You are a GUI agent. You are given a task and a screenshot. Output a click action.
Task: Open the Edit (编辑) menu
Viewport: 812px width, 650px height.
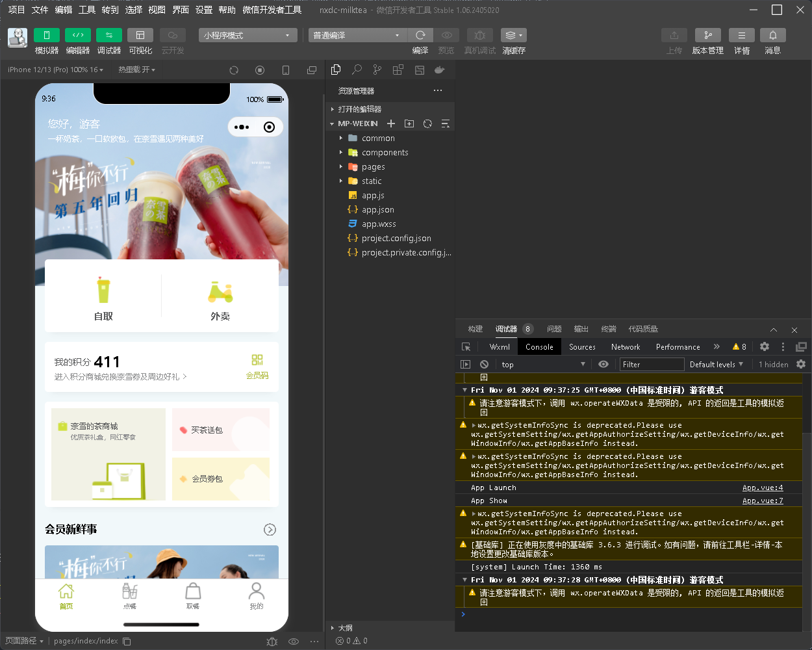64,10
